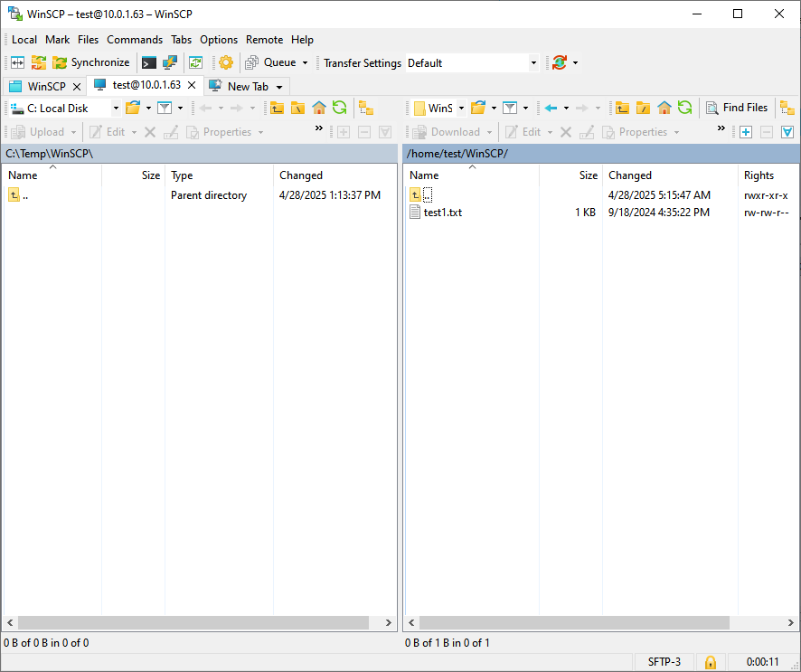Refresh the remote panel listing
The image size is (801, 672).
685,108
